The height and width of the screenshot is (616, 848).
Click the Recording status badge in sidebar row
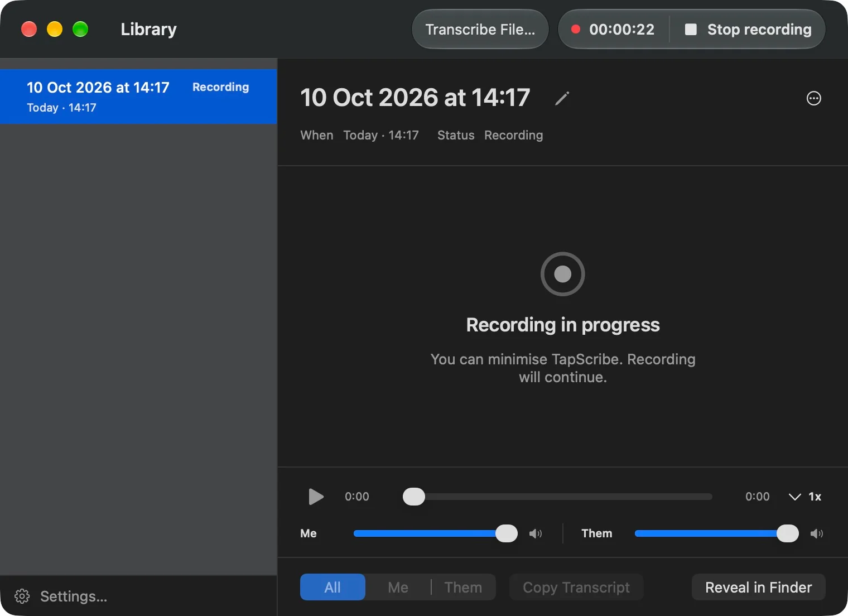pyautogui.click(x=221, y=87)
